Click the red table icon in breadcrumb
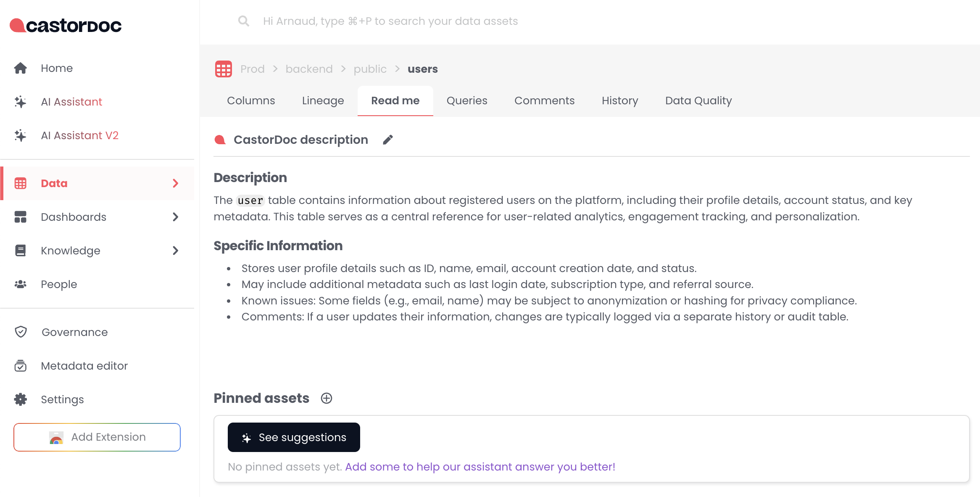980x497 pixels. tap(223, 69)
